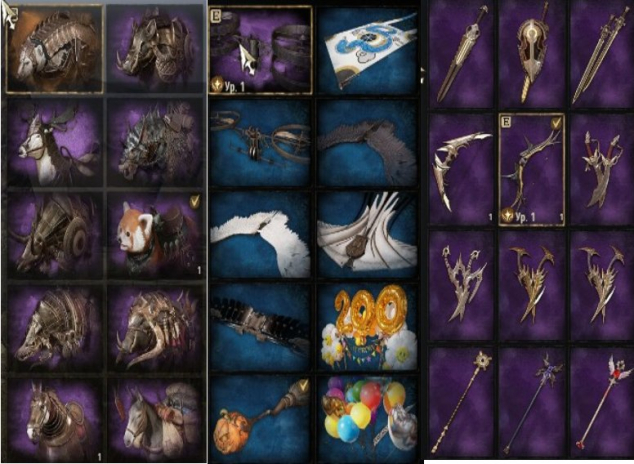This screenshot has height=464, width=634.
Task: Select the highlighted armored wolf mount
Action: 54,49
